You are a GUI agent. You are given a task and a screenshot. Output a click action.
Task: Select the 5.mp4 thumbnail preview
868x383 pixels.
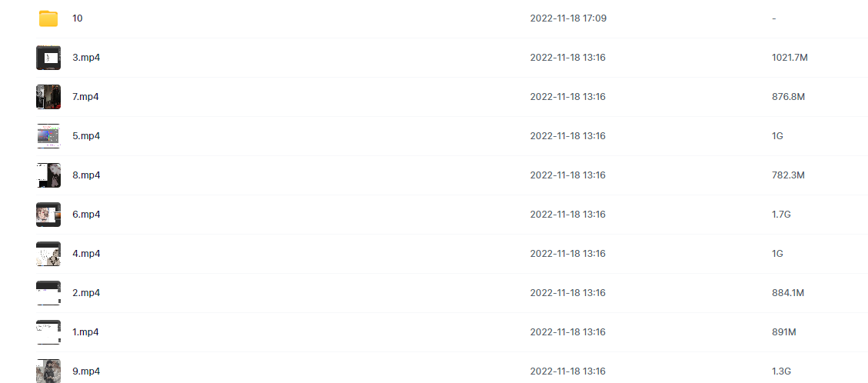pyautogui.click(x=48, y=136)
